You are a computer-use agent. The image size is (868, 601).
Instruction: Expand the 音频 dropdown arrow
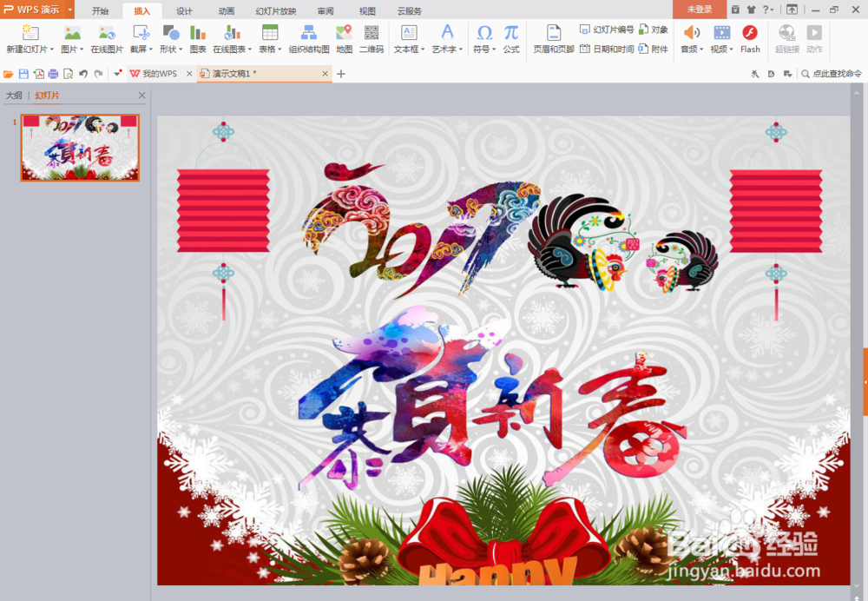pos(701,50)
